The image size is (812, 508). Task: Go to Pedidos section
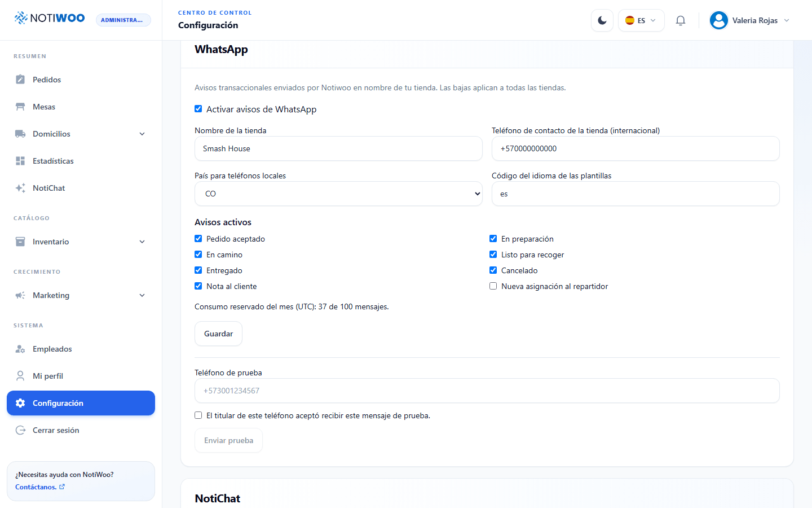coord(81,80)
